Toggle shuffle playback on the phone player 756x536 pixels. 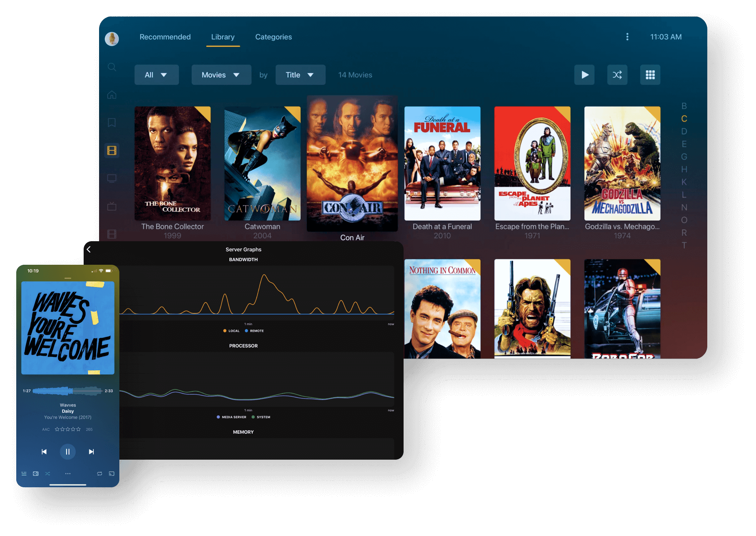pyautogui.click(x=48, y=473)
